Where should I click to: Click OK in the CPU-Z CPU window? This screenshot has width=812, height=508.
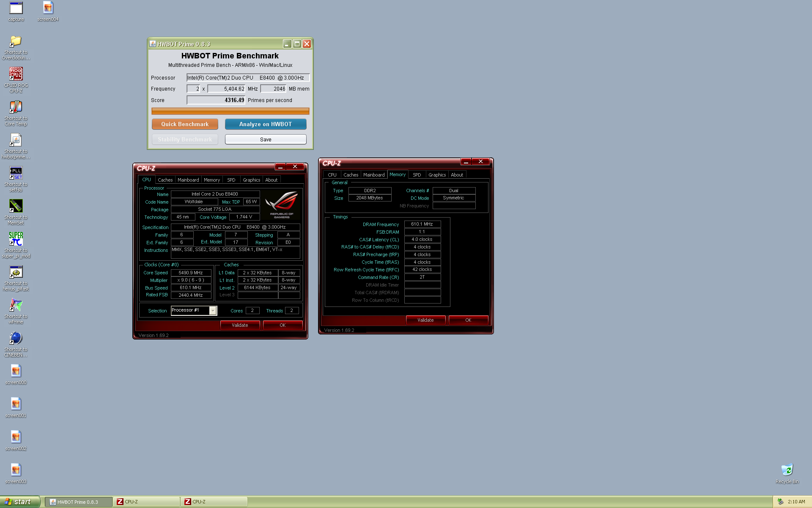[283, 325]
